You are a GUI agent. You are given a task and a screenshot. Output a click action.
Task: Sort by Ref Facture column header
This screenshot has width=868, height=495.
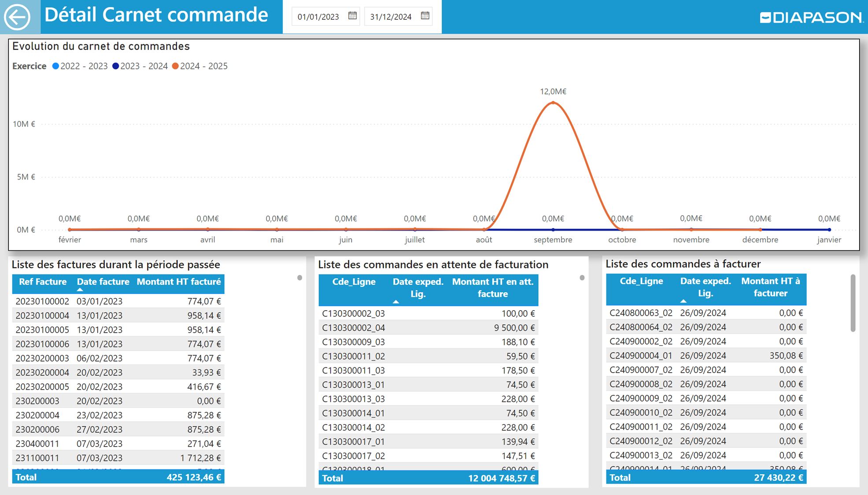click(43, 282)
